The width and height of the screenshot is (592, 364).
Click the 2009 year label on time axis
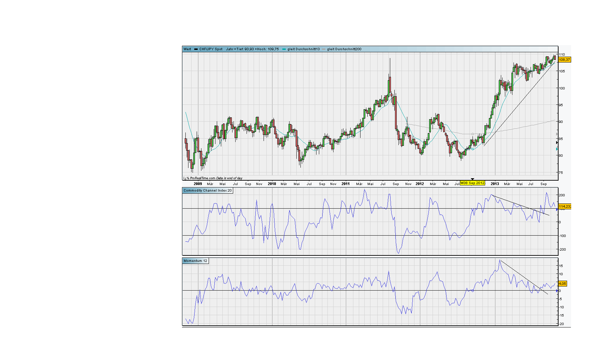[198, 184]
